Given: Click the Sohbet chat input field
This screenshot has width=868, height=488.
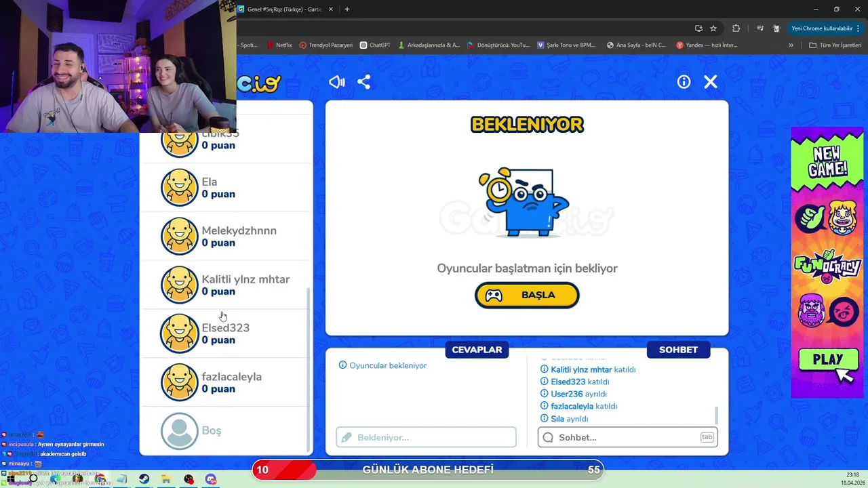Looking at the screenshot, I should [x=627, y=437].
